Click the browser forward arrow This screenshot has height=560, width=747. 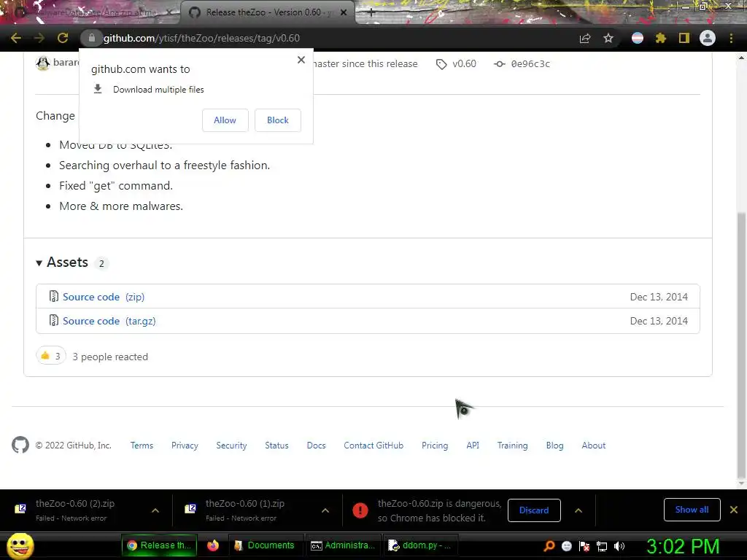click(39, 38)
